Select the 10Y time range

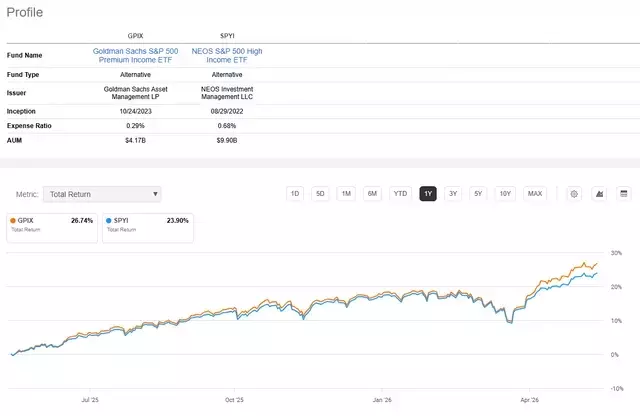505,194
